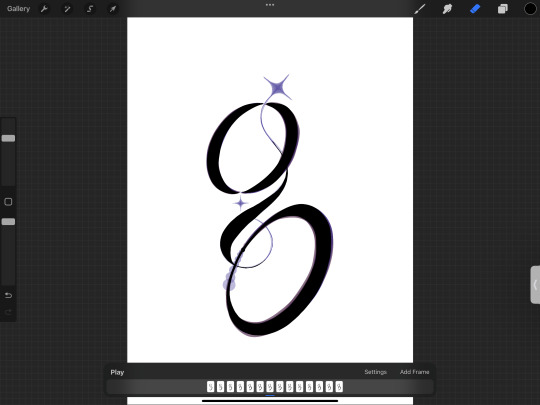This screenshot has width=540, height=405.
Task: Select the first frame thumbnail in timeline
Action: 210,387
